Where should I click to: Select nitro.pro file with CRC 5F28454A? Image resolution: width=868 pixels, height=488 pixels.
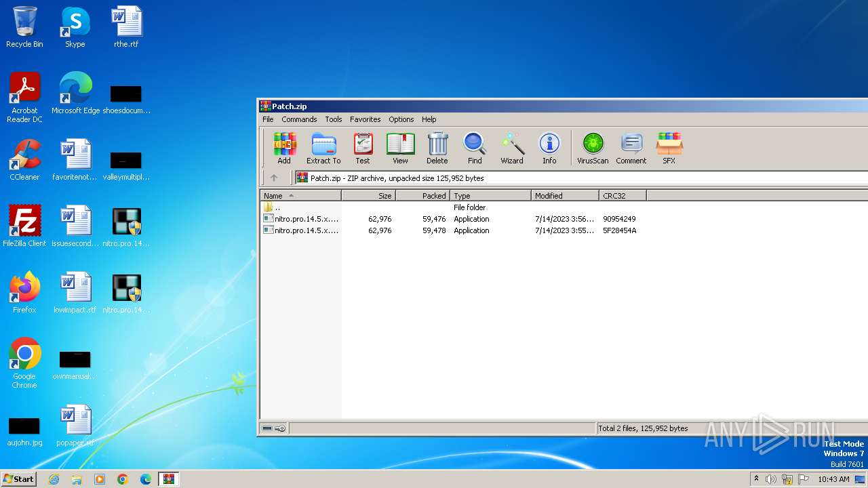point(453,230)
